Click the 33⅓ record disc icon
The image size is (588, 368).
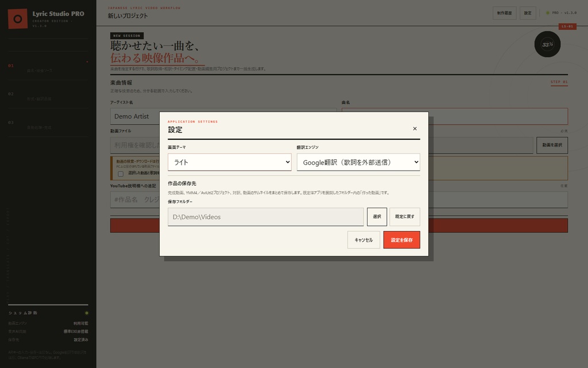pos(547,44)
